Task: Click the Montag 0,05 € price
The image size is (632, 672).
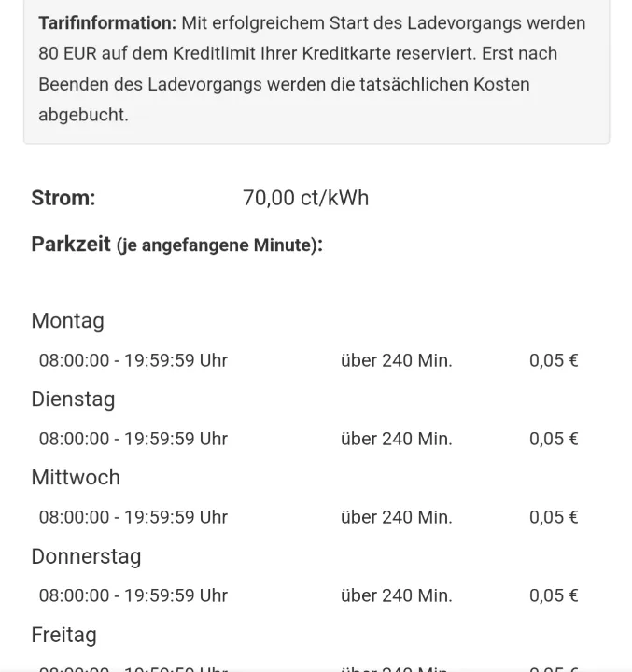Action: (554, 360)
